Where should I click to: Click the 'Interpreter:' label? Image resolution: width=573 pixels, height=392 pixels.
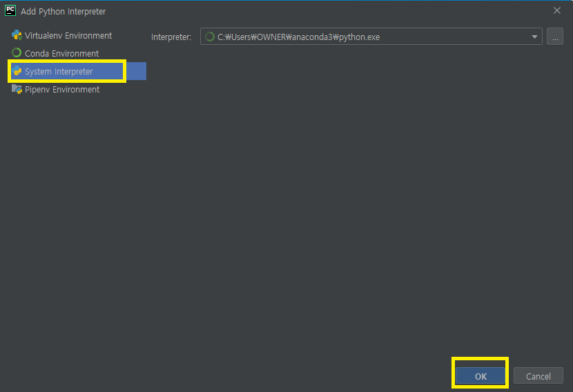pos(171,37)
